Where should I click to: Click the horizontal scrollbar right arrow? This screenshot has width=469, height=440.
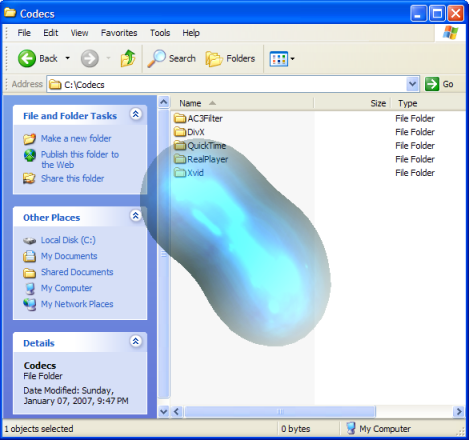click(459, 412)
